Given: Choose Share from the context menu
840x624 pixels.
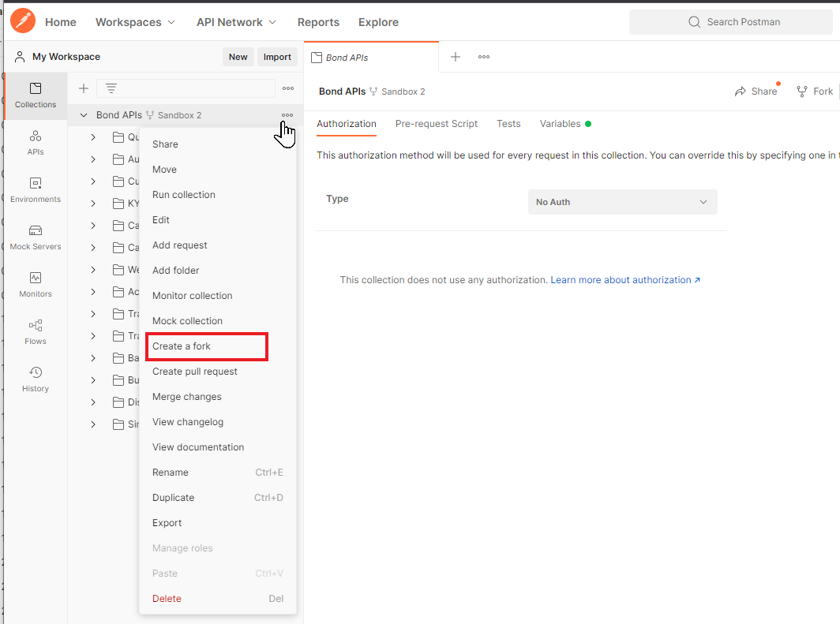Looking at the screenshot, I should (218, 144).
